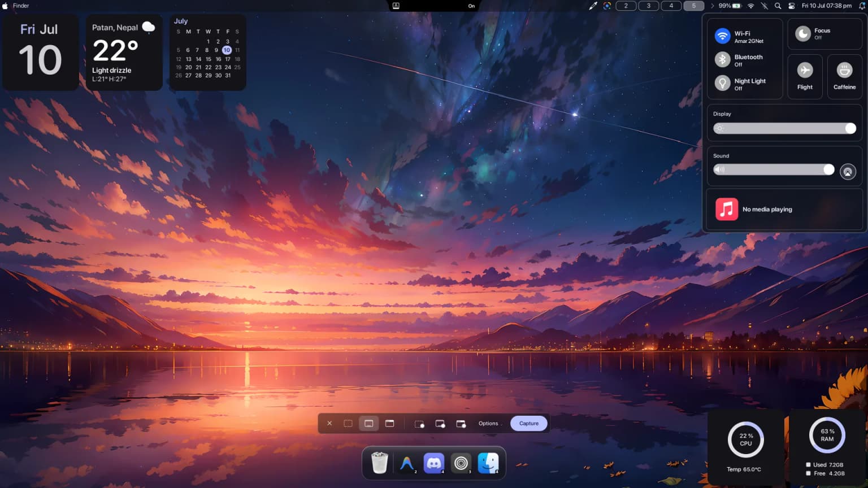The width and height of the screenshot is (868, 488).
Task: Open the No media playing card
Action: (784, 209)
